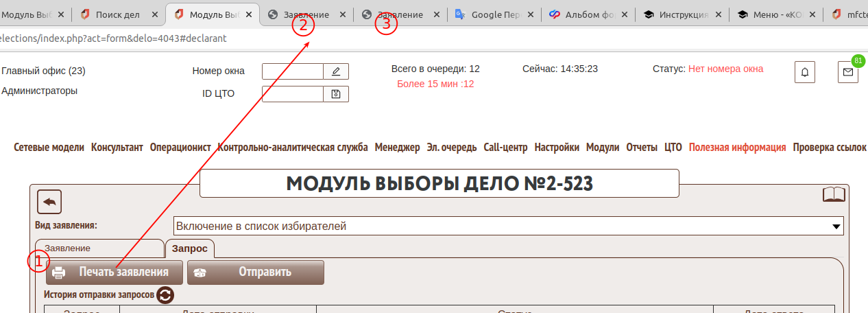Open the Эл. очередь menu

(x=451, y=147)
